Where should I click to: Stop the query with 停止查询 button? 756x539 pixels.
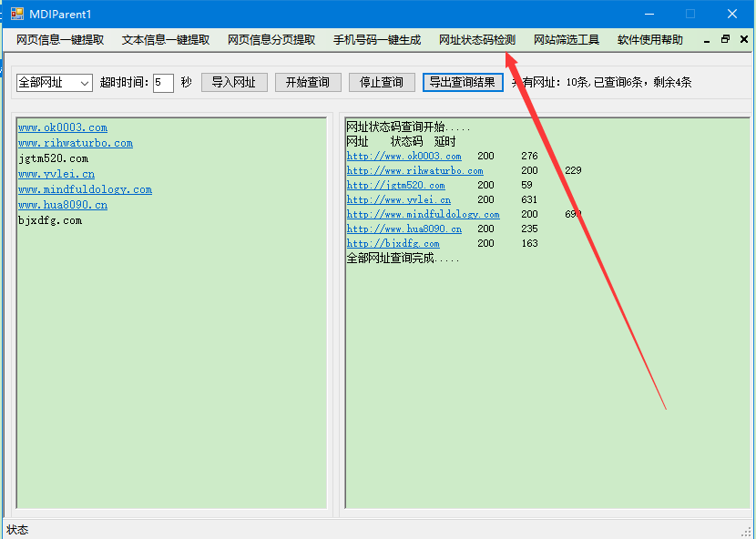click(382, 82)
